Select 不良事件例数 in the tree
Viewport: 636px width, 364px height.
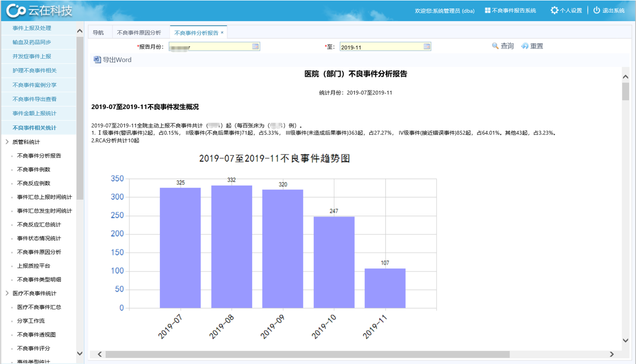[x=33, y=170]
